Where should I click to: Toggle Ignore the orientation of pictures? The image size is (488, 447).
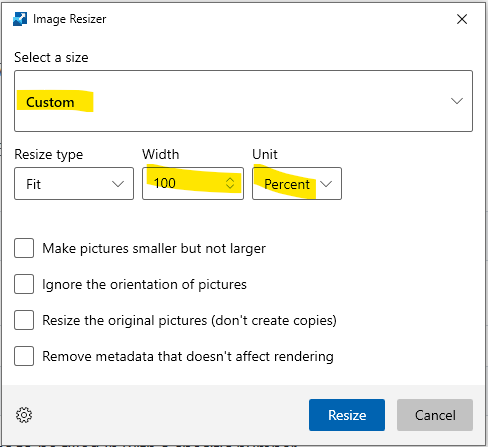tap(24, 284)
